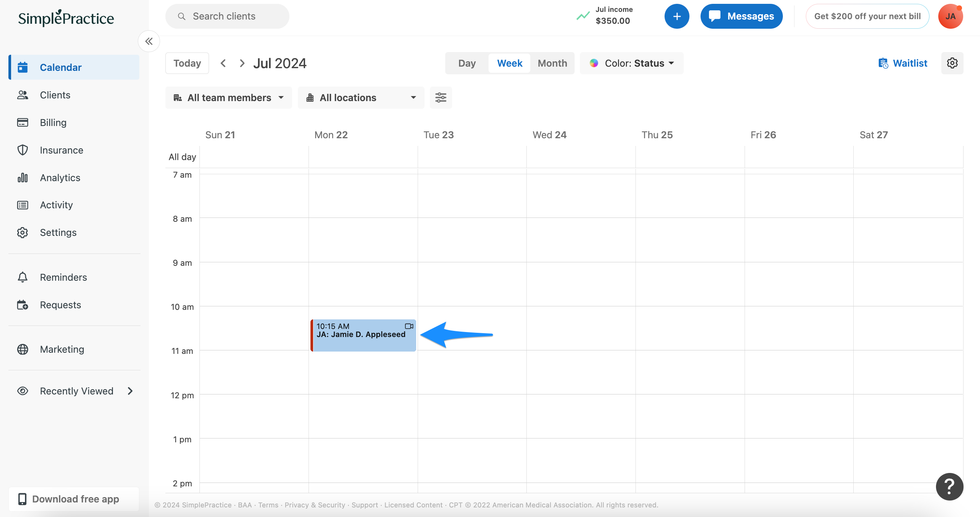Click the Billing card icon
The height and width of the screenshot is (517, 980).
coord(23,123)
